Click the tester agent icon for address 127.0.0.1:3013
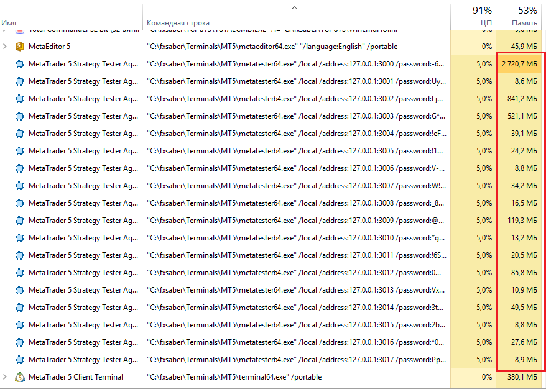Screen dimensions: 546x392 click(x=20, y=290)
